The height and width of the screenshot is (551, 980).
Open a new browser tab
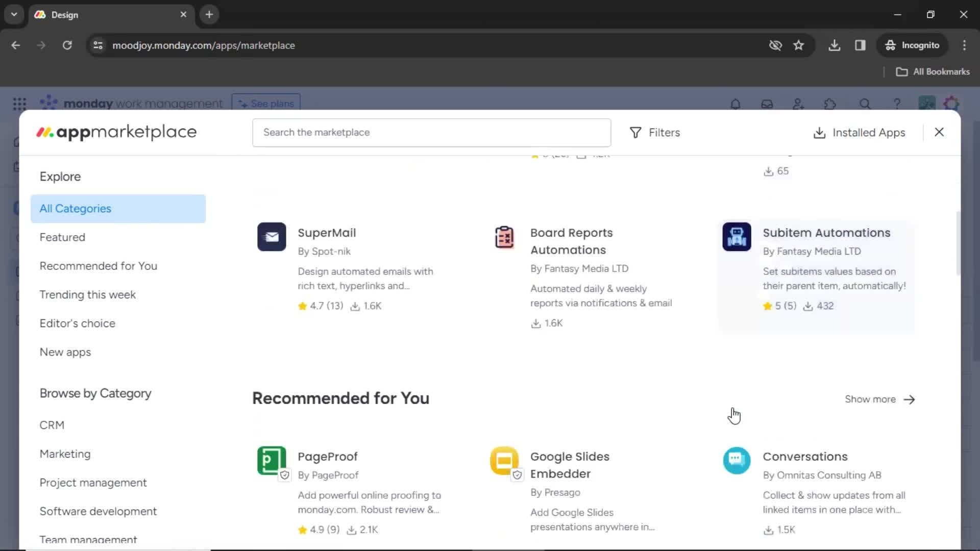209,15
